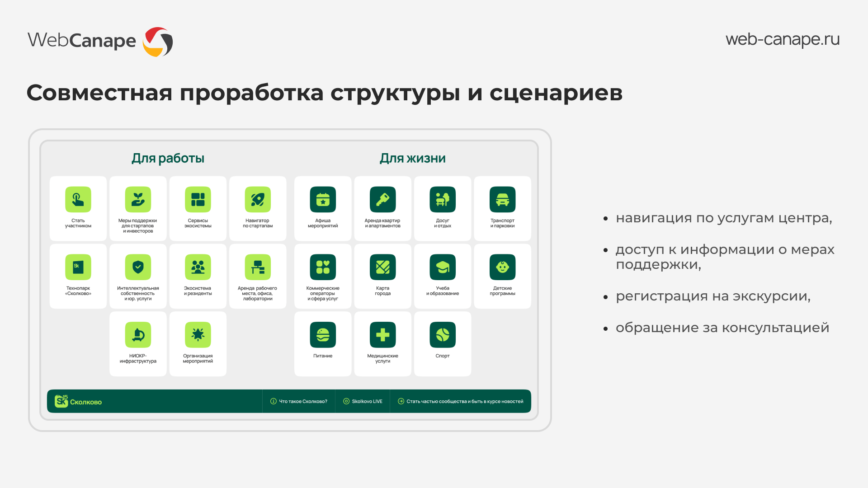Click the 'Стать участником' hand icon
This screenshot has height=488, width=868.
tap(78, 199)
